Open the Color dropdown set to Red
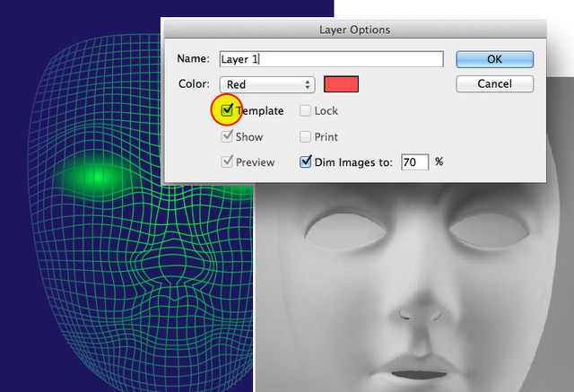The width and height of the screenshot is (574, 392). click(x=269, y=84)
